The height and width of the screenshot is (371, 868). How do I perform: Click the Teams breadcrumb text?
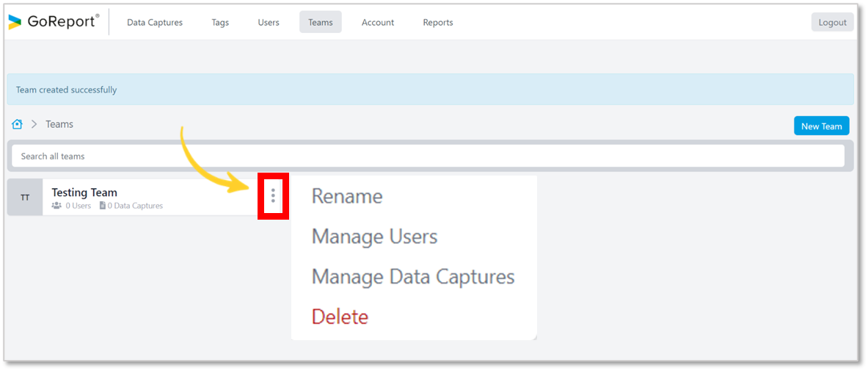(59, 124)
